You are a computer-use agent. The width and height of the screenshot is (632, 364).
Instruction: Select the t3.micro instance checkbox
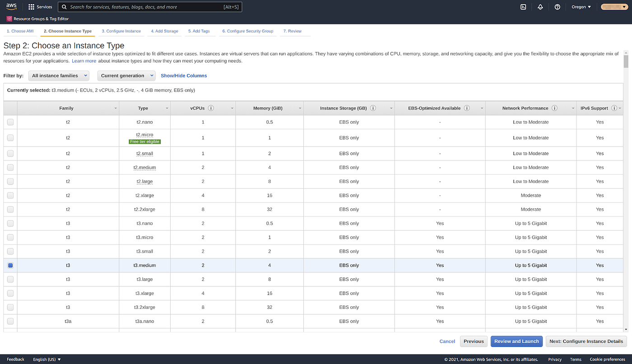(x=10, y=237)
